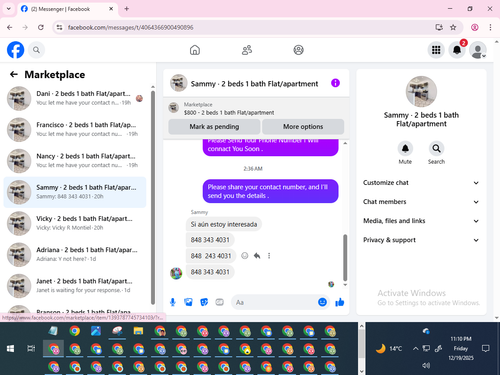Click Sammy's profile picture in right panel
Screen dimensions: 500x375
421,91
